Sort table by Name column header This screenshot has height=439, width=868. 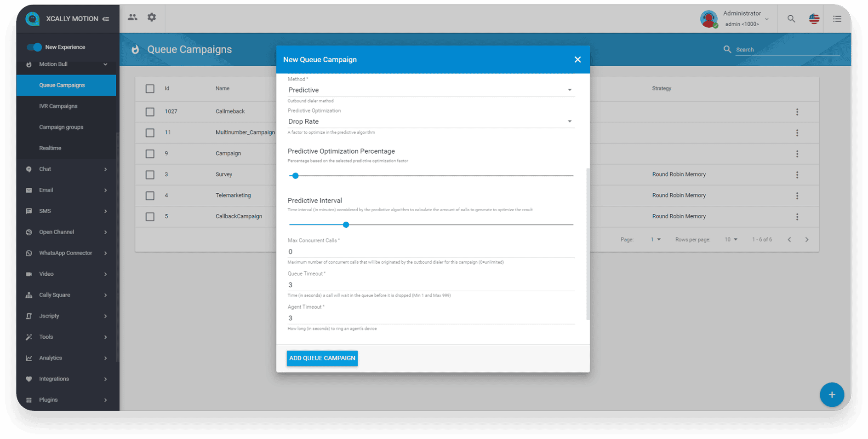[223, 88]
